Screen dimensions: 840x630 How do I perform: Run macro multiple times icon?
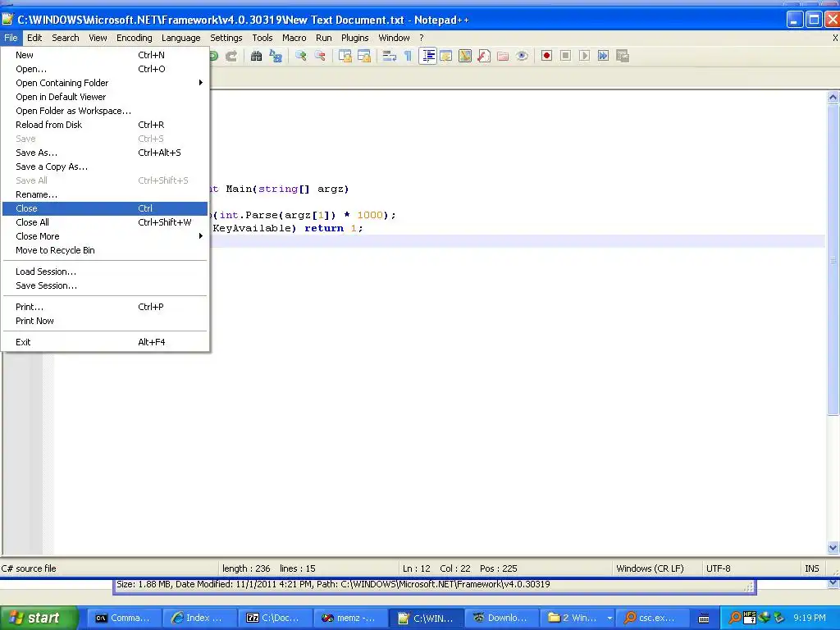603,56
